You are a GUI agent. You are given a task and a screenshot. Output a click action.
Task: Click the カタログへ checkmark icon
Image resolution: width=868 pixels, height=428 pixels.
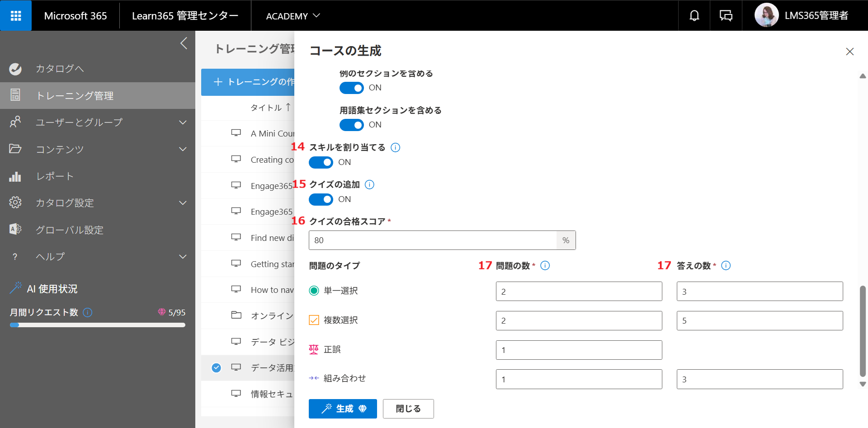pos(15,69)
